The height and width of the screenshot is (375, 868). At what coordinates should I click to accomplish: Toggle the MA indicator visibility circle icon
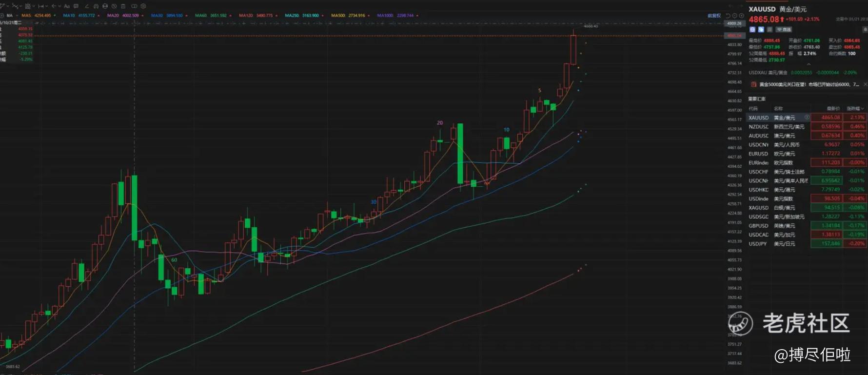[2, 16]
